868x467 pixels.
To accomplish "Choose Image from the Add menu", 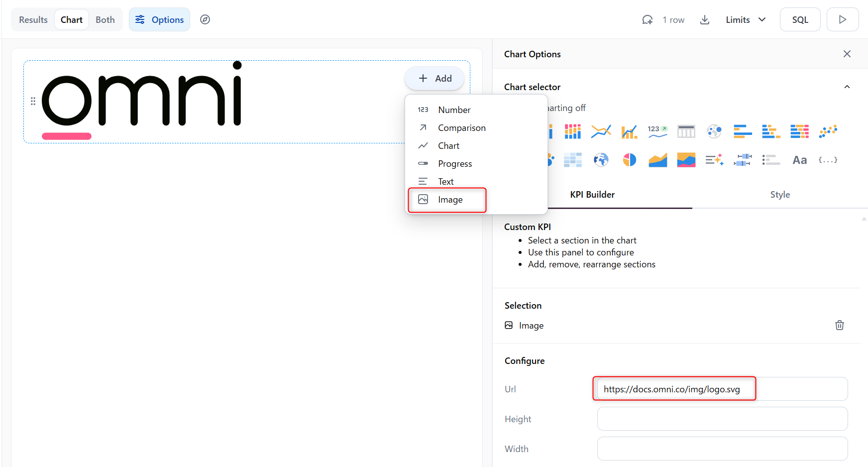I will [x=449, y=200].
